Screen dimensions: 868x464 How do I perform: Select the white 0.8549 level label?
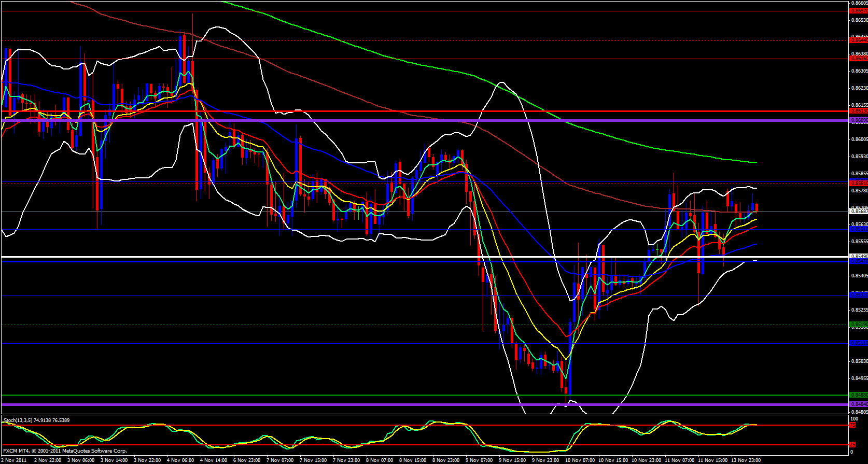click(858, 256)
